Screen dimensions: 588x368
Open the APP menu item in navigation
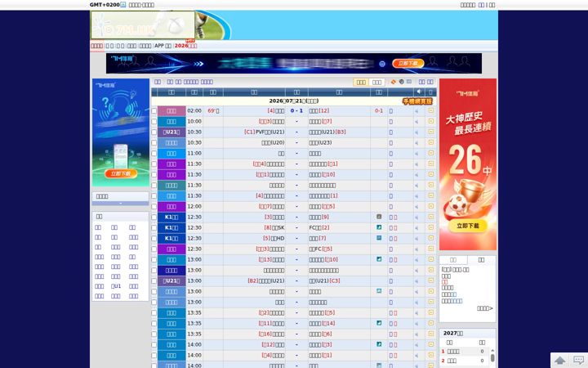tap(163, 46)
